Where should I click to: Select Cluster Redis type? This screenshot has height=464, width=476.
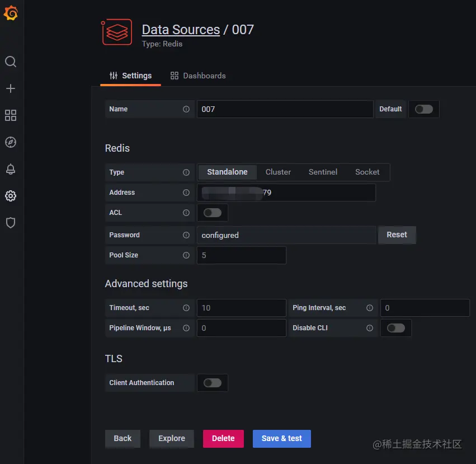[278, 172]
